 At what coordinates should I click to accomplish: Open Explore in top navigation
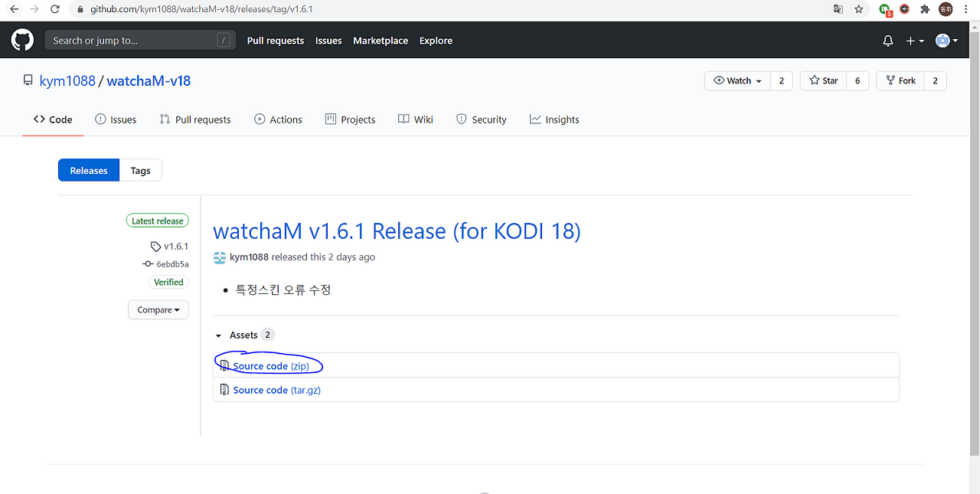(436, 41)
